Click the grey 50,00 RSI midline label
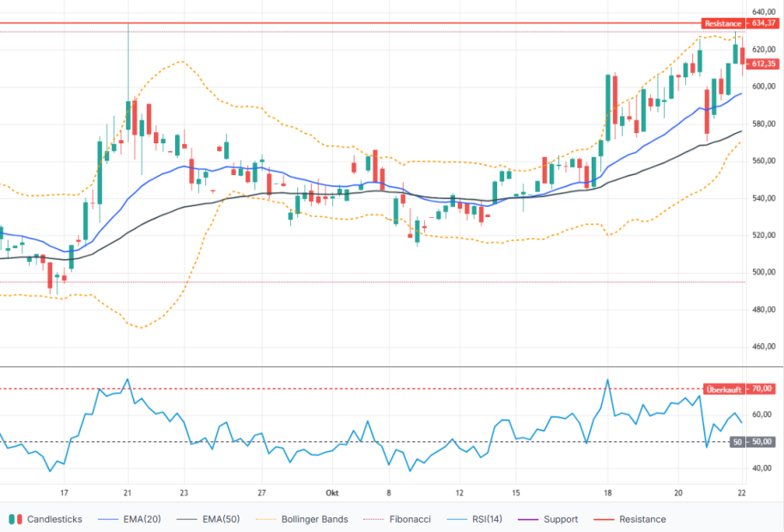 (x=762, y=442)
